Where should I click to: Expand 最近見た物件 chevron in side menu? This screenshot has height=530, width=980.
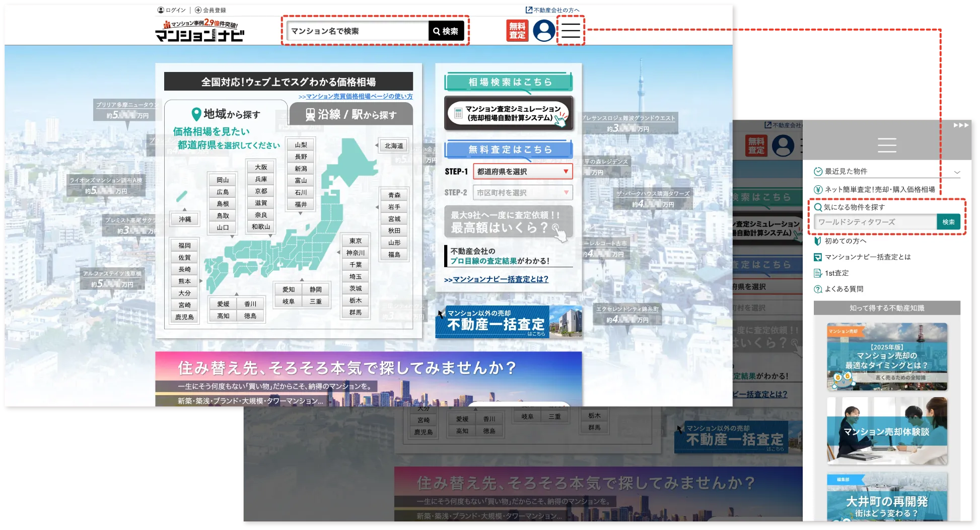(957, 172)
